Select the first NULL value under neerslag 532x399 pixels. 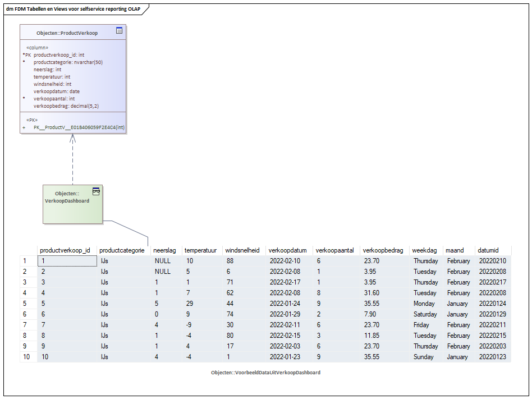(163, 261)
